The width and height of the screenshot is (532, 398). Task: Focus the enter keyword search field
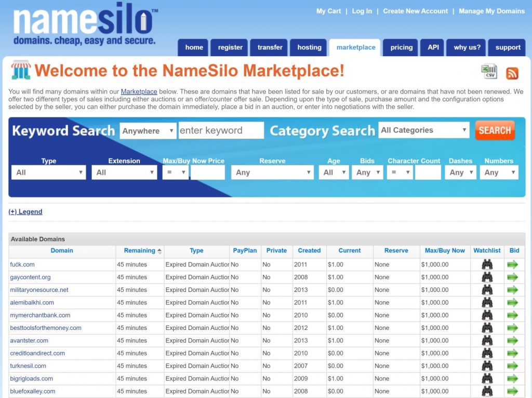221,130
